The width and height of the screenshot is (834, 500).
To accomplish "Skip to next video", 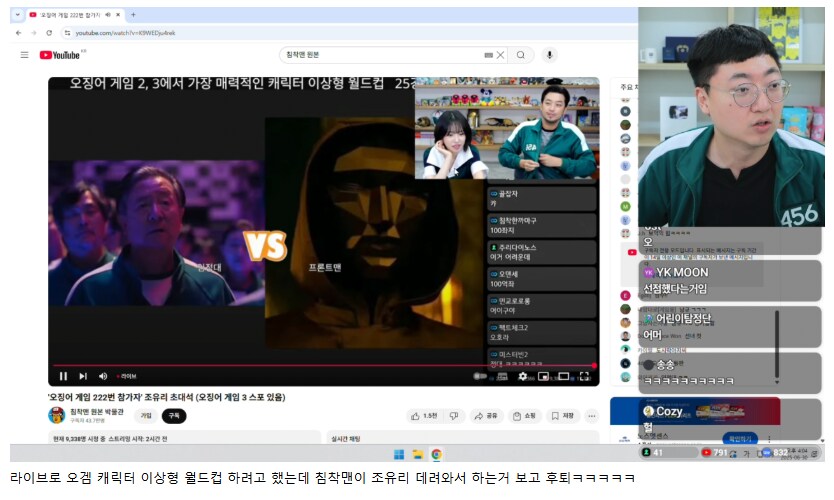I will (83, 376).
